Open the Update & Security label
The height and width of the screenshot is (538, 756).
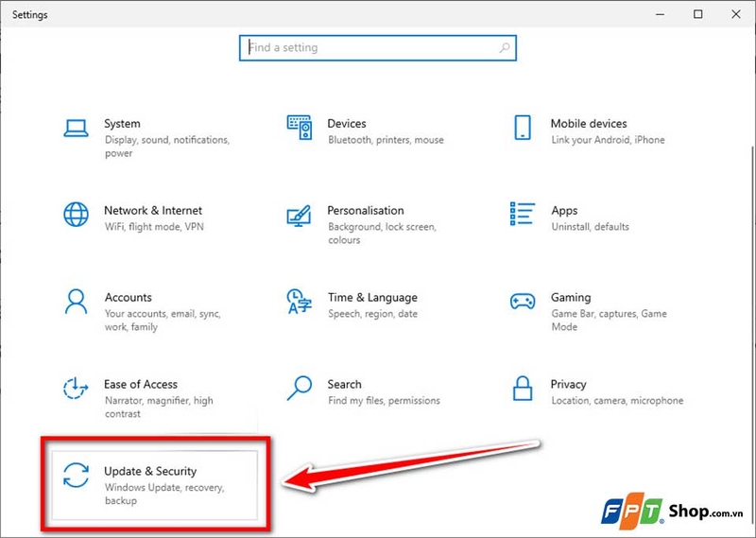[x=150, y=471]
